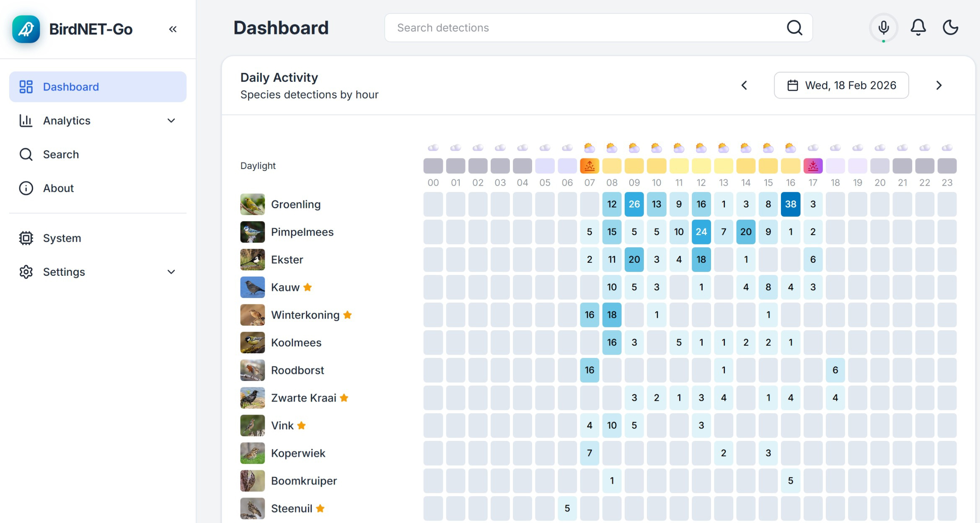Open System via its chip icon
This screenshot has height=523, width=980.
[26, 238]
